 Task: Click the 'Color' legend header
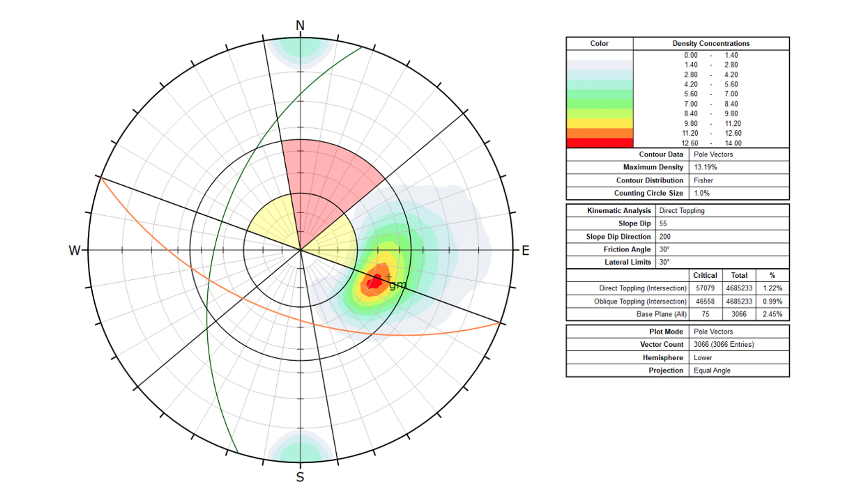pyautogui.click(x=599, y=44)
